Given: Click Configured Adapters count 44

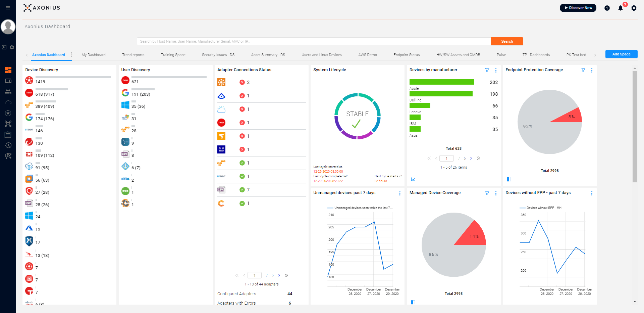Looking at the screenshot, I should 290,294.
